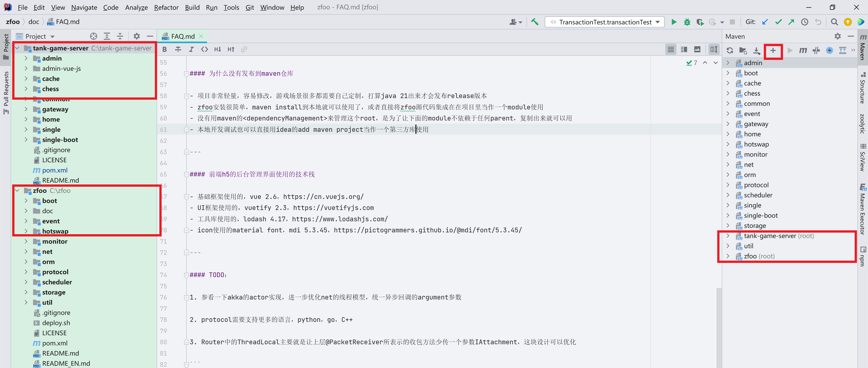This screenshot has height=368, width=868.
Task: Go to next highlighted problem arrow
Action: point(715,63)
